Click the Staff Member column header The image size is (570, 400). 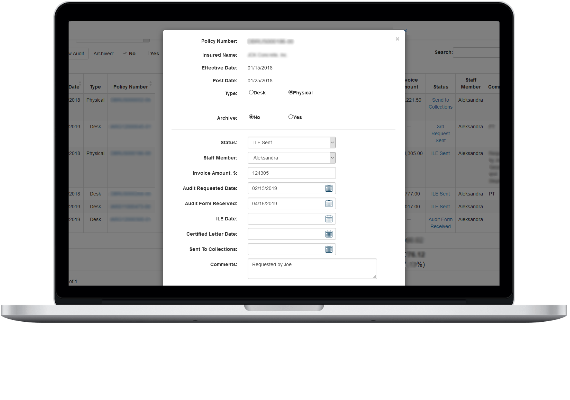pos(470,83)
